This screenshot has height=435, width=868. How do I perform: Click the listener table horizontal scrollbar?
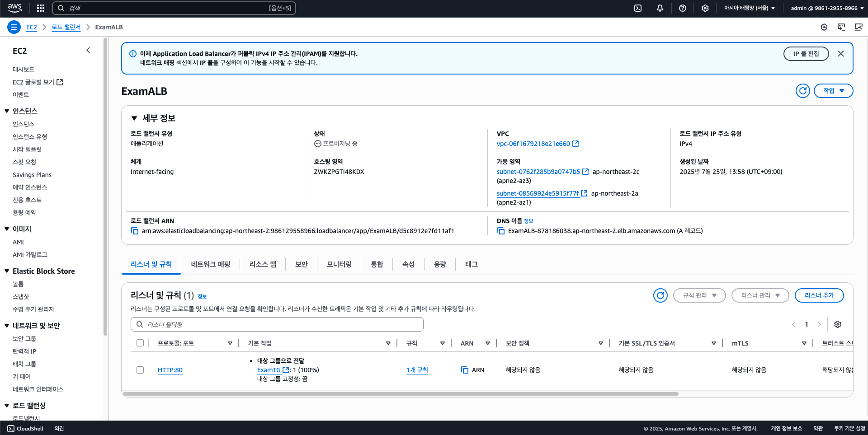click(x=401, y=394)
